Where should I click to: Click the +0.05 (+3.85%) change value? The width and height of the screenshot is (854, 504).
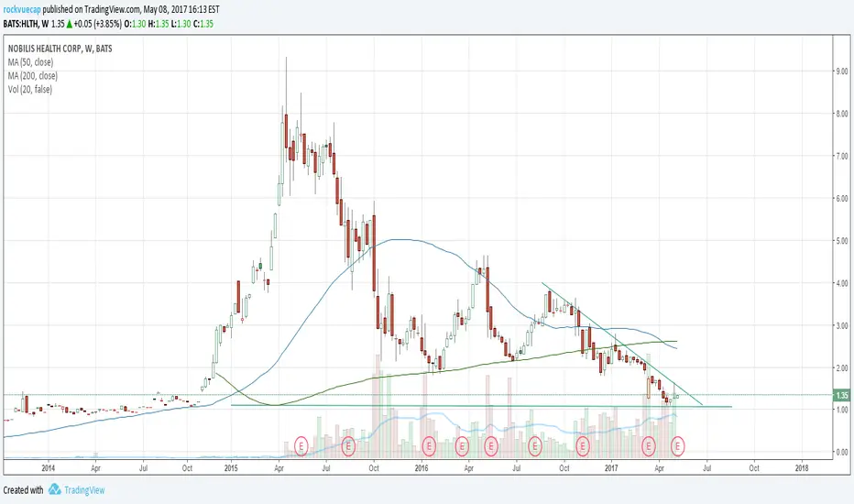pyautogui.click(x=97, y=24)
